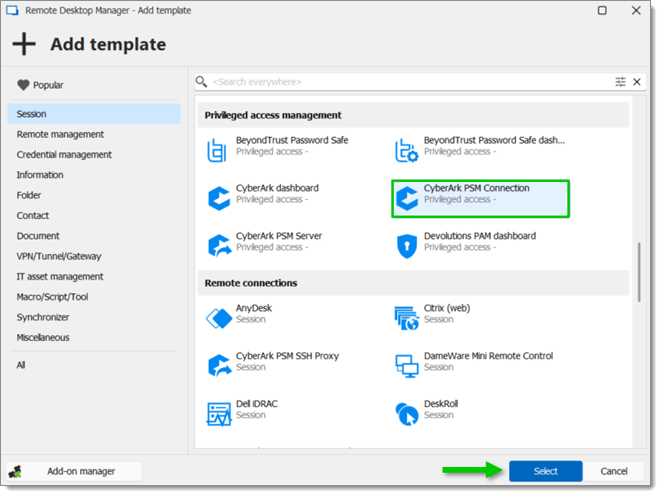The width and height of the screenshot is (661, 496).
Task: Click the CyberArk dashboard icon
Action: pyautogui.click(x=219, y=198)
